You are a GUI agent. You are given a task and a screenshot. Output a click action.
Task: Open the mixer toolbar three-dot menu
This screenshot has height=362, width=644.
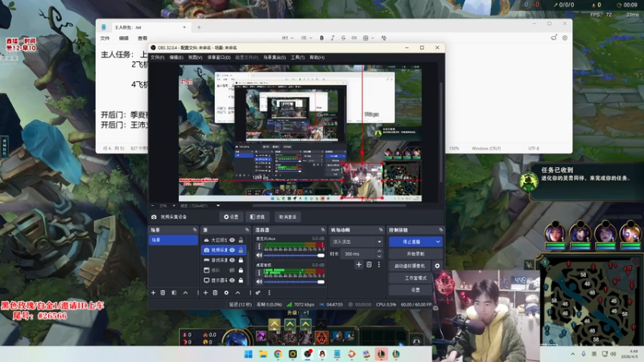pos(269,293)
